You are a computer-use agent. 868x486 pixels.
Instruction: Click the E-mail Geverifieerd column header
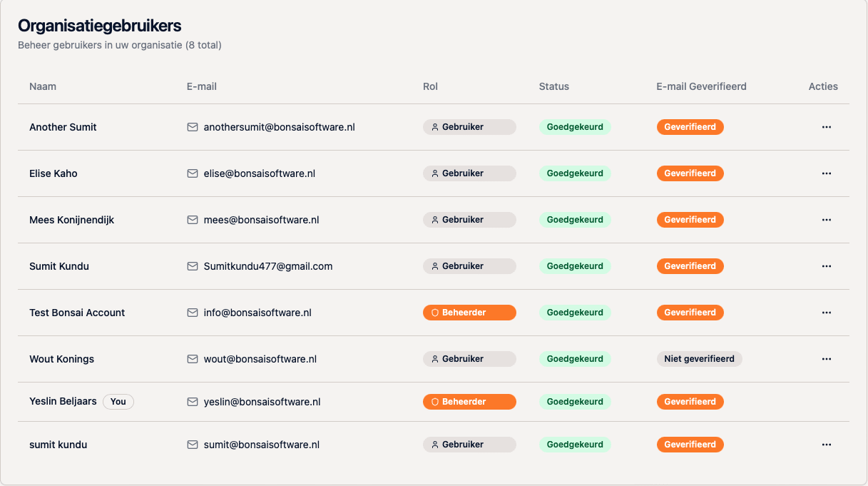click(x=702, y=86)
